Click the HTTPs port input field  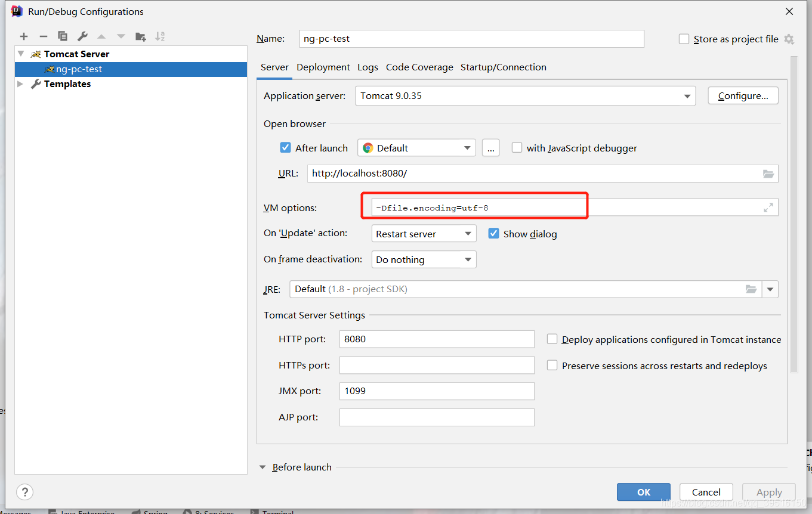(x=437, y=366)
